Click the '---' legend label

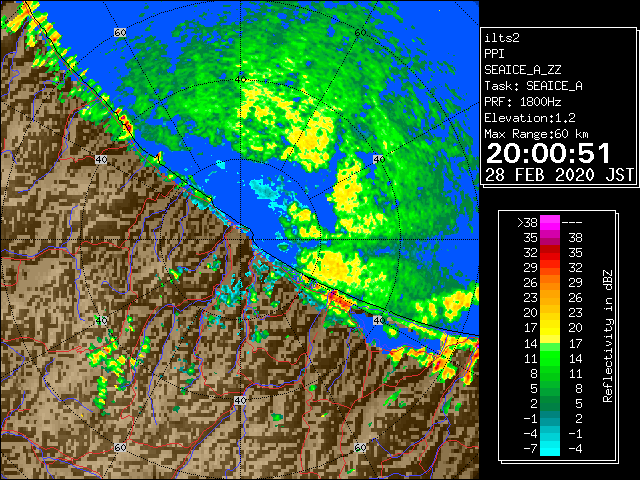[572, 222]
